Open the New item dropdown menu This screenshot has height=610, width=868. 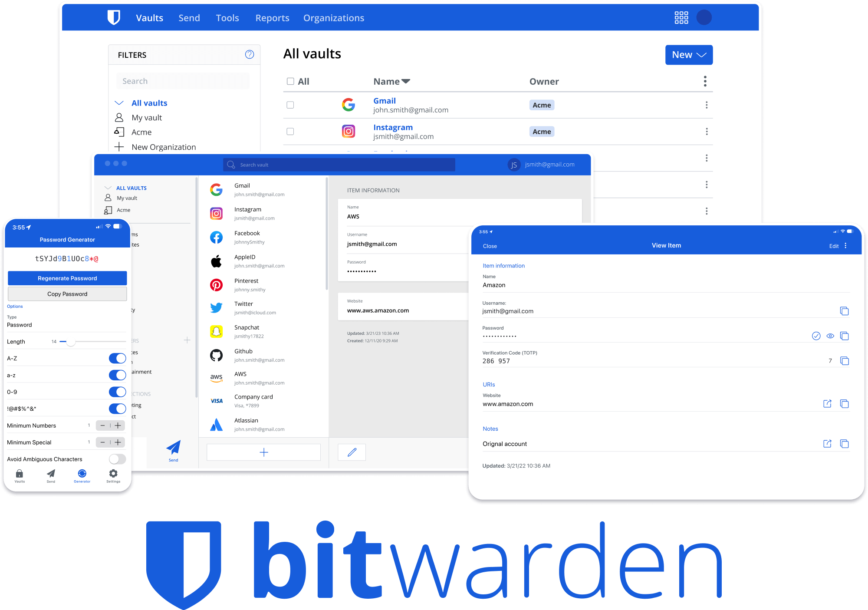[689, 55]
